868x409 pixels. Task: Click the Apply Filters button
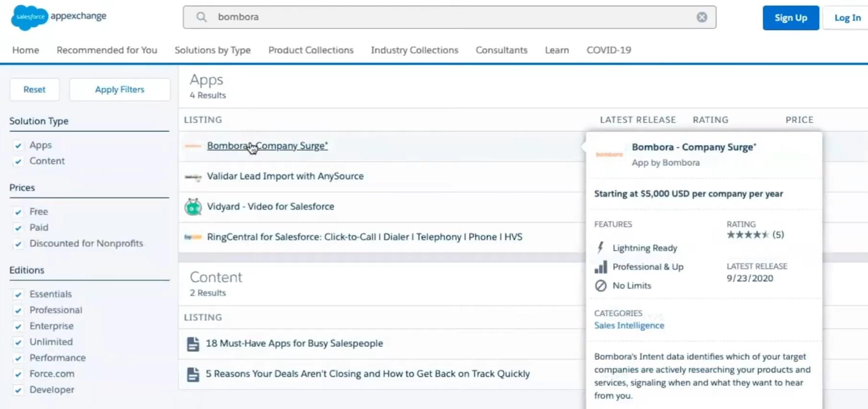pyautogui.click(x=120, y=90)
